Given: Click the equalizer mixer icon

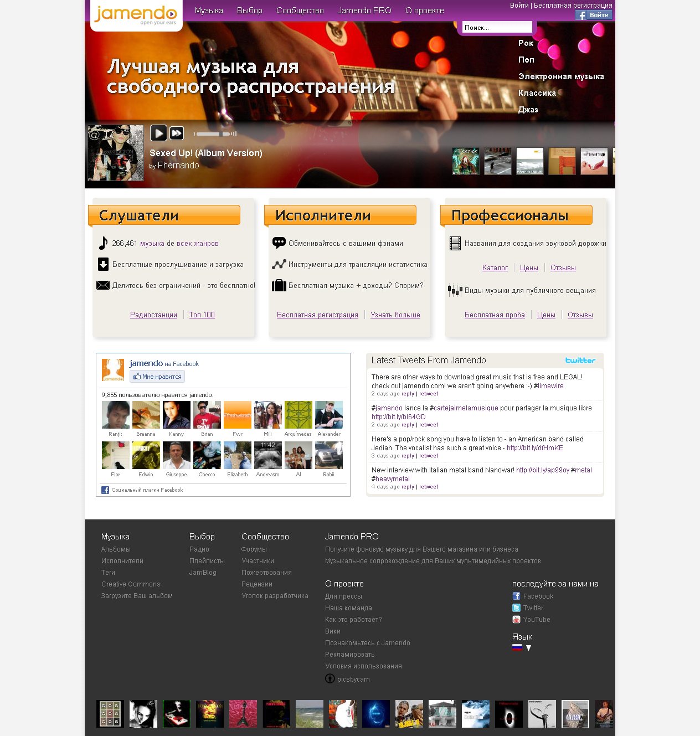Looking at the screenshot, I should click(455, 290).
